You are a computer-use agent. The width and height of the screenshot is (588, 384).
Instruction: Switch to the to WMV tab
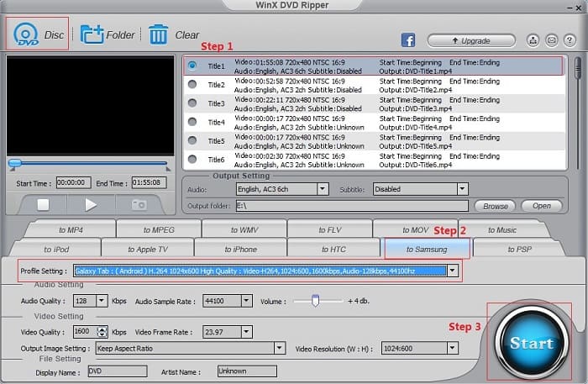coord(244,229)
